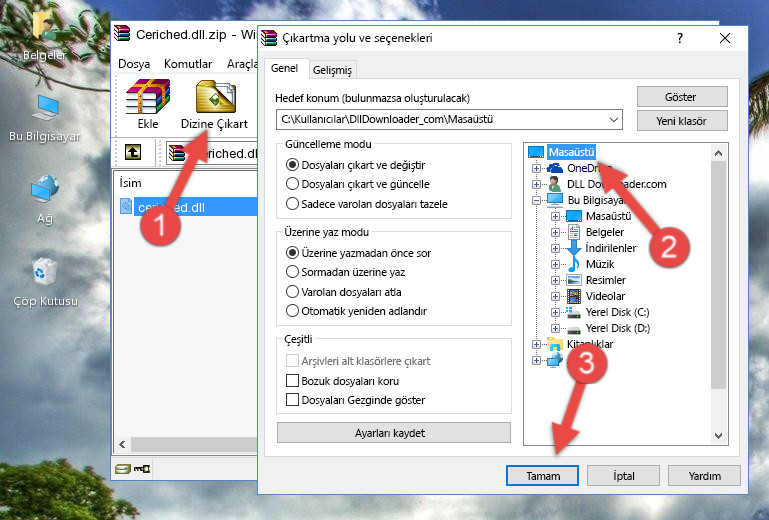
Task: Switch to the Gelişmiş tab
Action: pos(333,70)
